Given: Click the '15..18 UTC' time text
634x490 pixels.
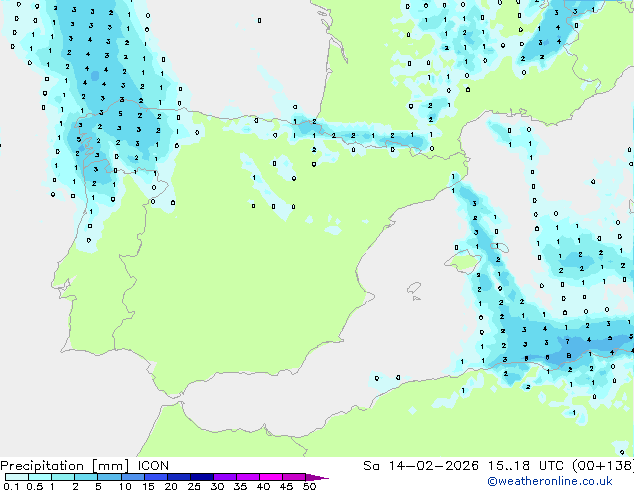Looking at the screenshot, I should pyautogui.click(x=526, y=466).
